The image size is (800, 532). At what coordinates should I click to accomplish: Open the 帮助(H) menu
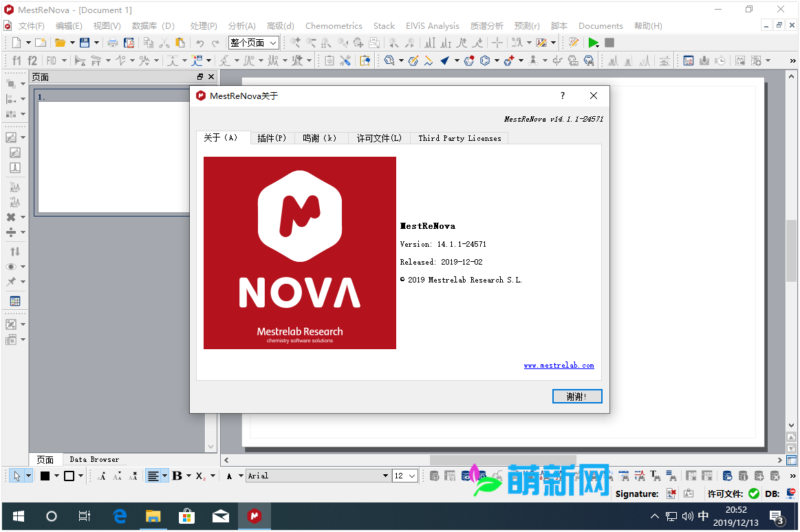(648, 26)
